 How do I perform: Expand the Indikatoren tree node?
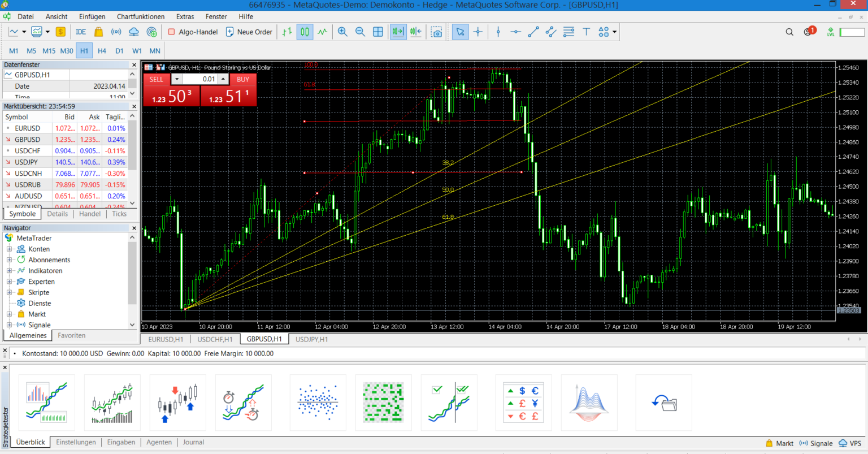(9, 271)
